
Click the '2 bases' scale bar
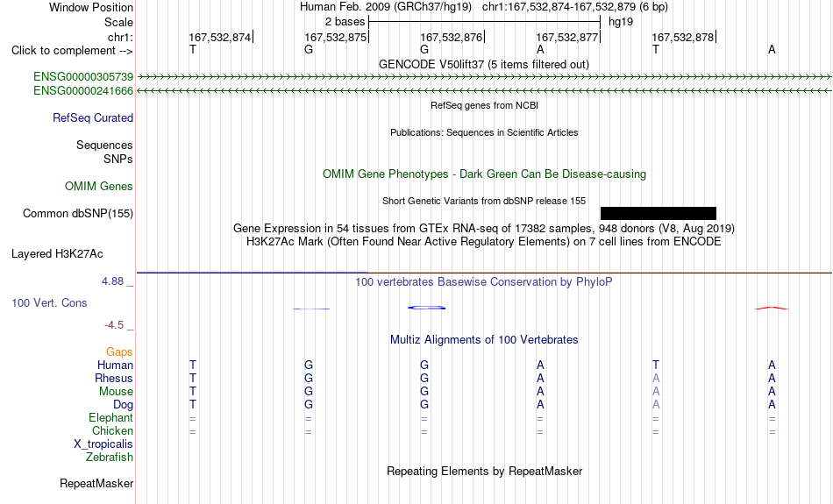pyautogui.click(x=484, y=22)
